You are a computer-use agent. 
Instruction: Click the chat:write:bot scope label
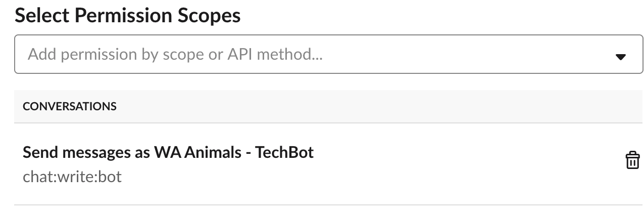(72, 177)
